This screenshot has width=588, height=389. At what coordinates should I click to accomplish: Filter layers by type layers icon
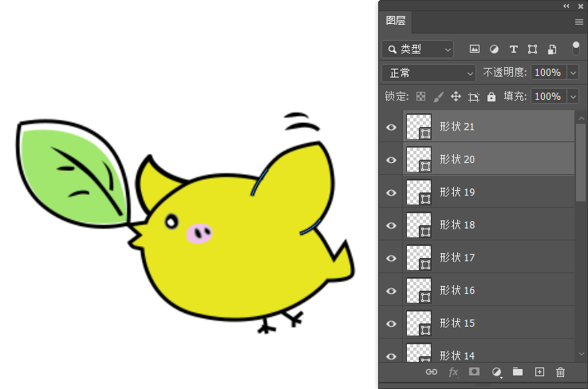tap(513, 50)
